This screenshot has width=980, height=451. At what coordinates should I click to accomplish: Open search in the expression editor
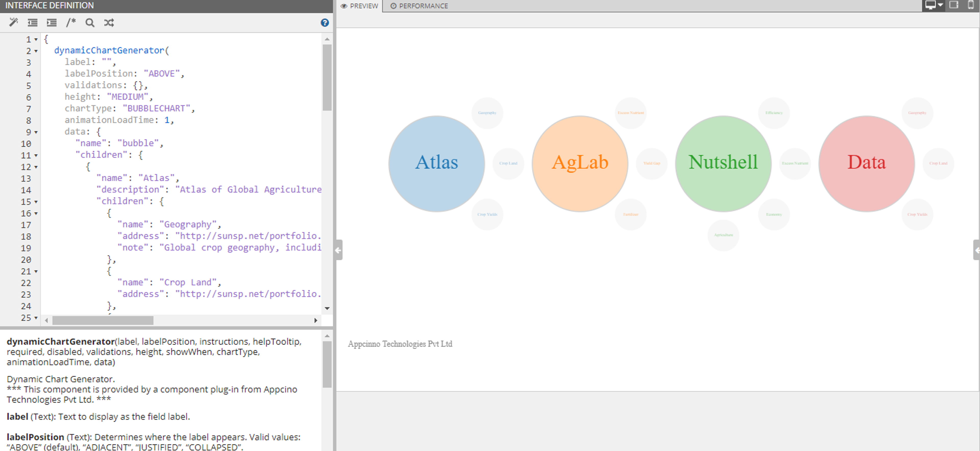tap(90, 22)
